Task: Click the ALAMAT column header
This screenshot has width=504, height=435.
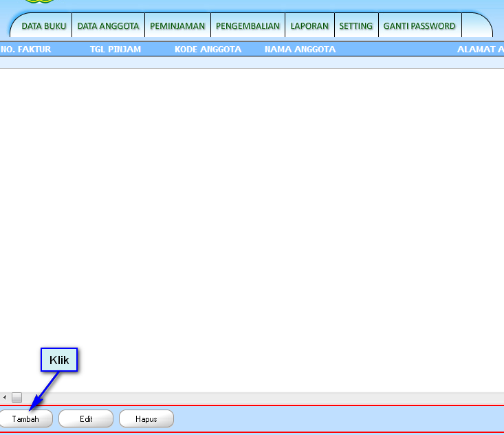Action: pyautogui.click(x=480, y=50)
